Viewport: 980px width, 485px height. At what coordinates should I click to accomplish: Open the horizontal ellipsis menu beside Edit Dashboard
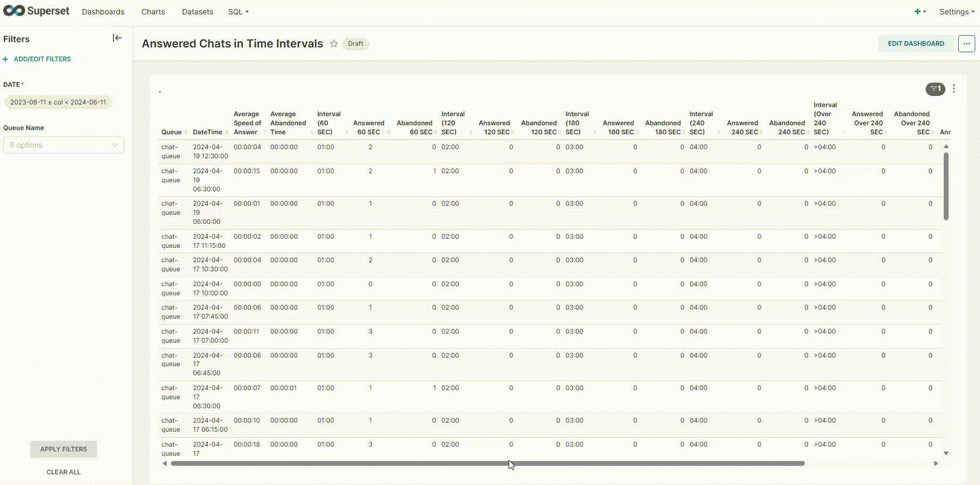[966, 44]
